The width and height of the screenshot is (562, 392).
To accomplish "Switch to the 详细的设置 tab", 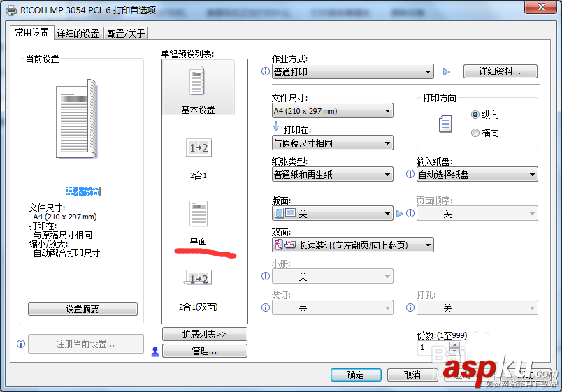I will (x=78, y=34).
